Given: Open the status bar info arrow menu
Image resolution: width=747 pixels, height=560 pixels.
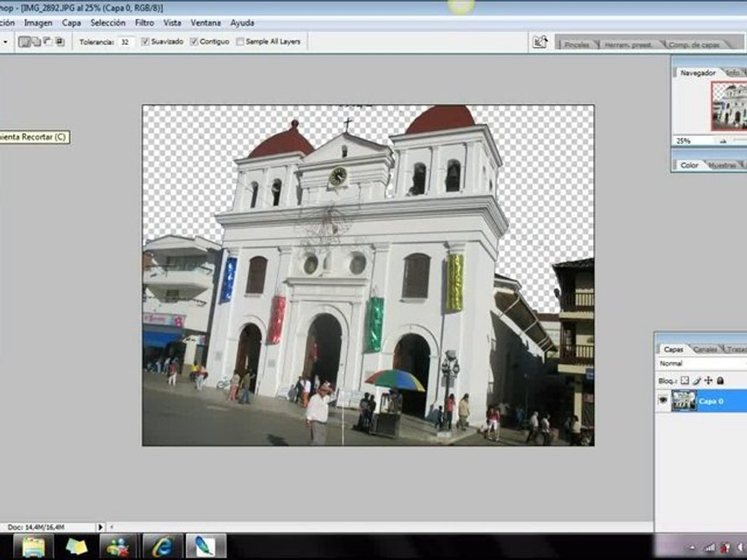Looking at the screenshot, I should coord(100,527).
